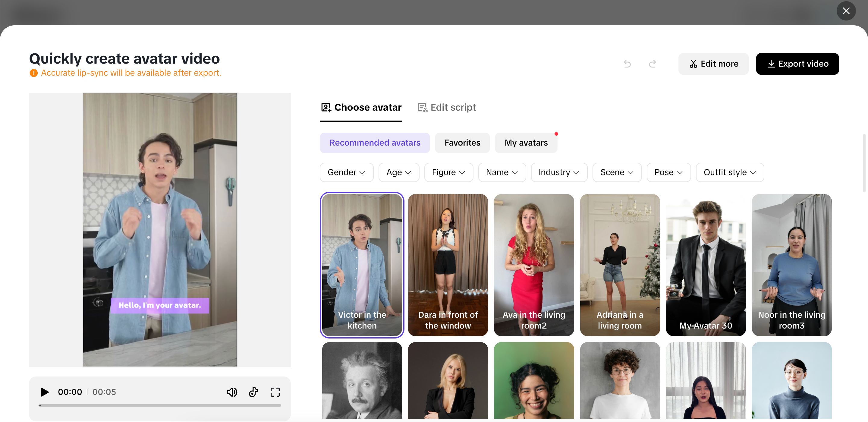Screen dimensions: 868x422
Task: Open the Pose filter dropdown
Action: pos(668,172)
